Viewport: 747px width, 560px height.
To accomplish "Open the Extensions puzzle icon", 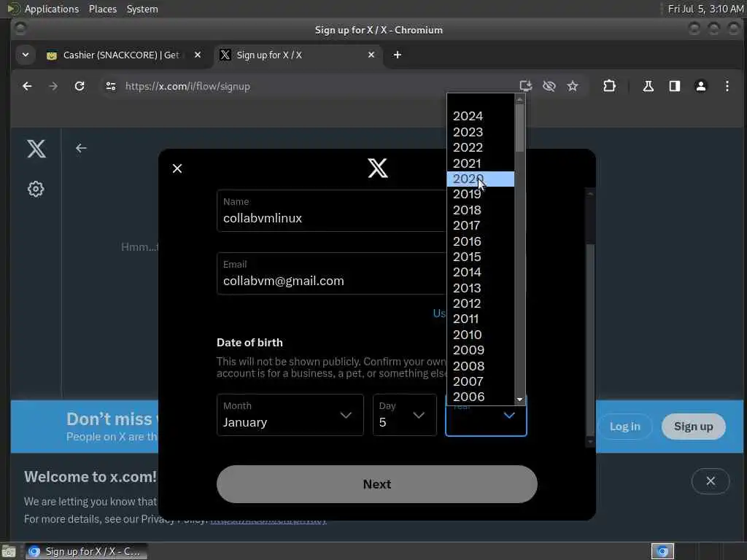I will click(x=609, y=86).
